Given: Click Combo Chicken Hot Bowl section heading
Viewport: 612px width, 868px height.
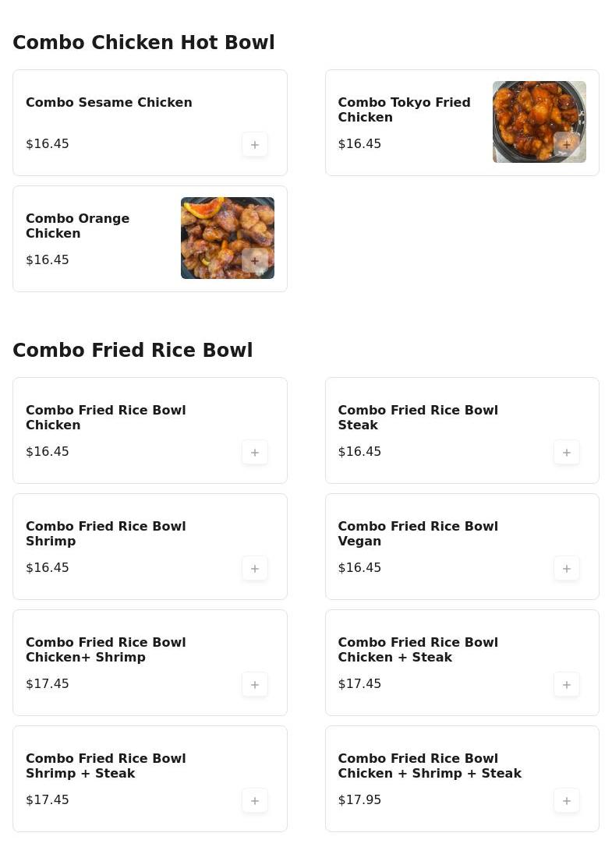Looking at the screenshot, I should (143, 43).
